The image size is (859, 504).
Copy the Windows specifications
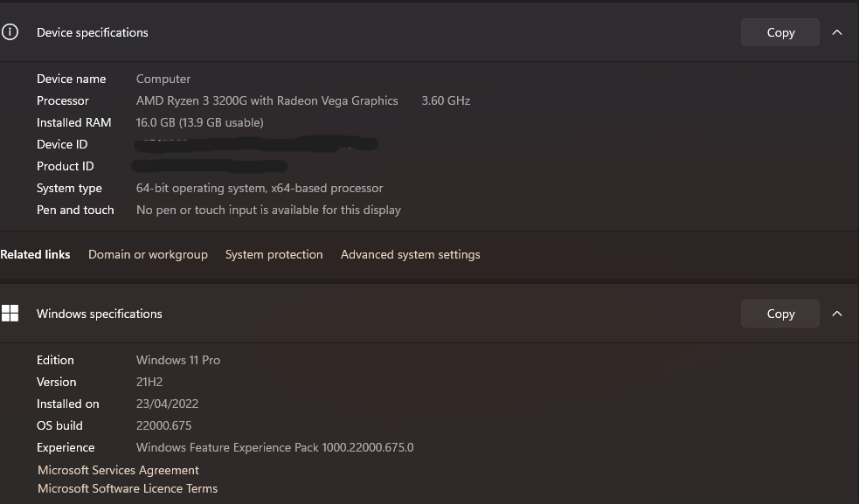(779, 314)
